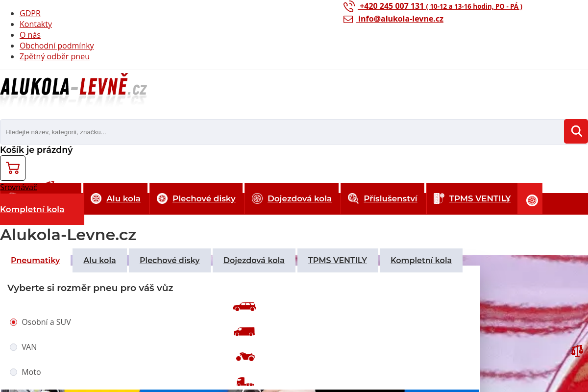Click the 'Košík je prázdný' cart text
This screenshot has height=392, width=588.
coord(36,150)
